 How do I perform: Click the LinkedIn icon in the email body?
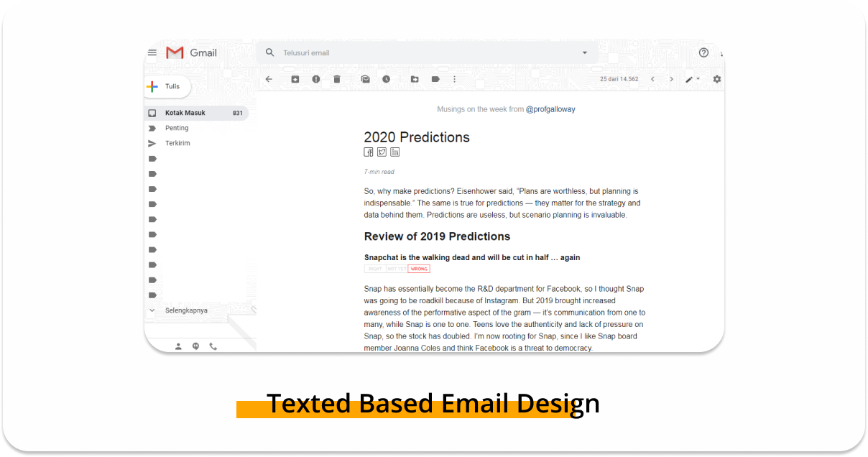coord(394,152)
